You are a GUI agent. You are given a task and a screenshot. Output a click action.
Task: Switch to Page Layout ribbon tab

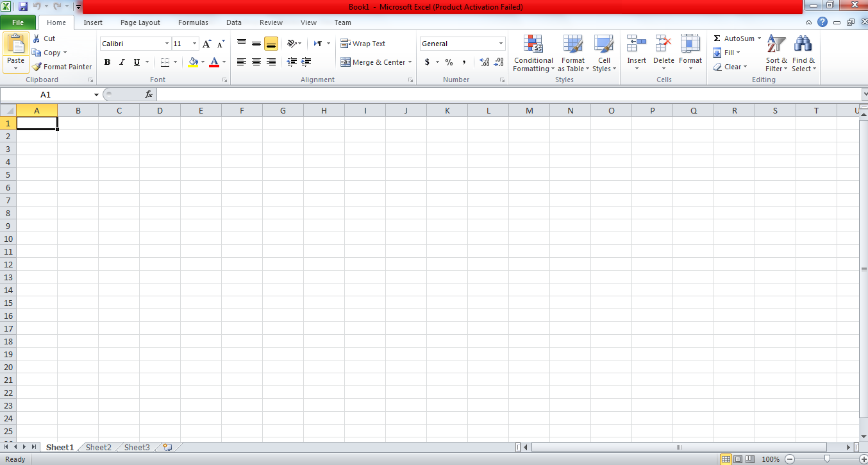(140, 22)
